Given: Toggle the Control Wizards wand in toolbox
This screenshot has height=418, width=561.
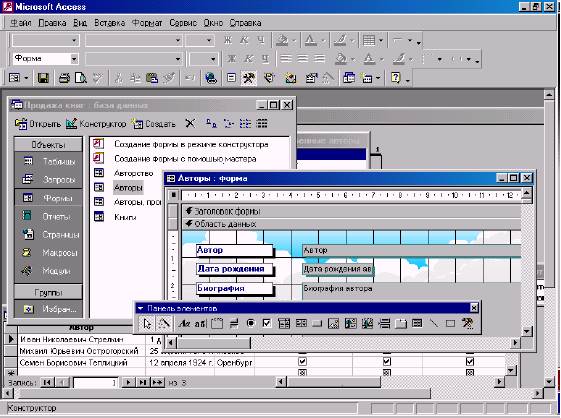Looking at the screenshot, I should coord(164,324).
